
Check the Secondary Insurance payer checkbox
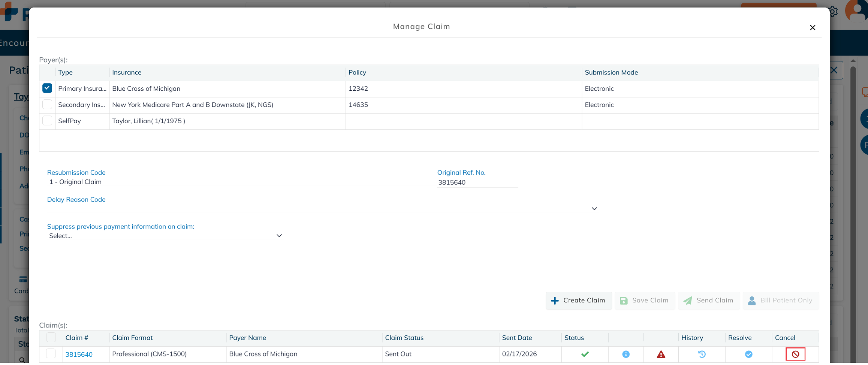(x=47, y=104)
